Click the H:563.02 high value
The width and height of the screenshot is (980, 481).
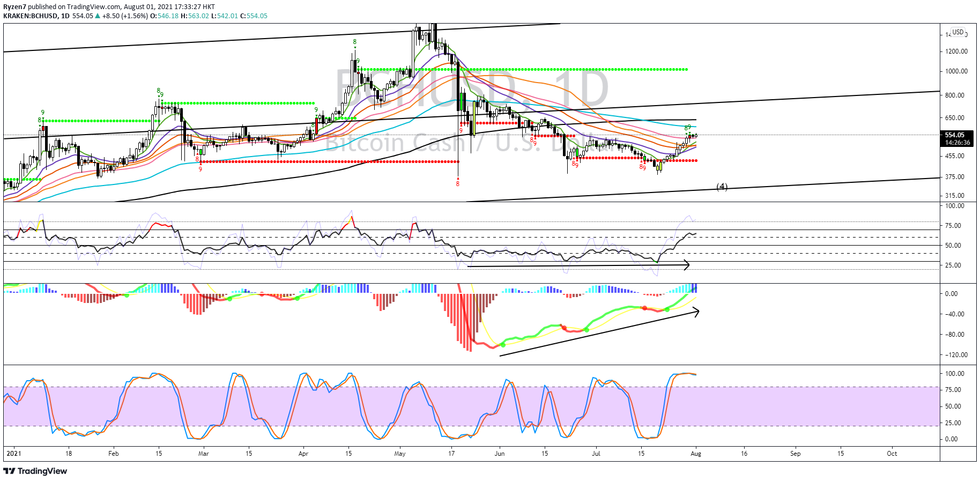[195, 16]
